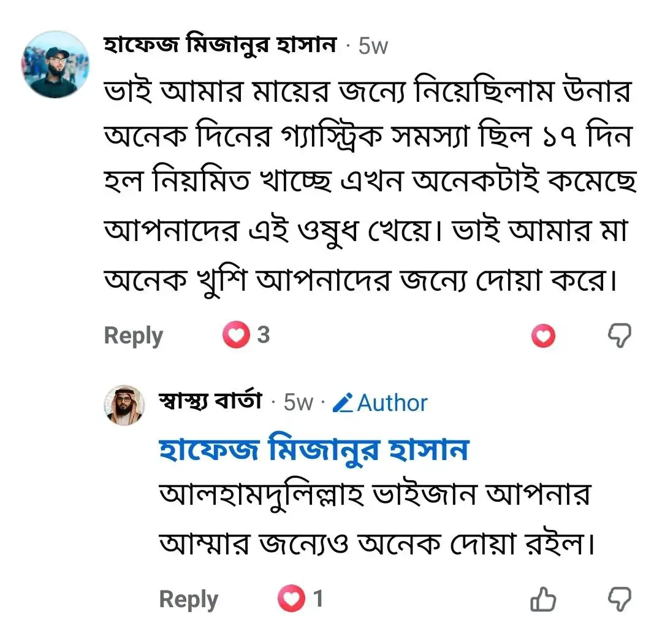The image size is (662, 644).
Task: Click the author reply's 5w timestamp
Action: tap(298, 403)
